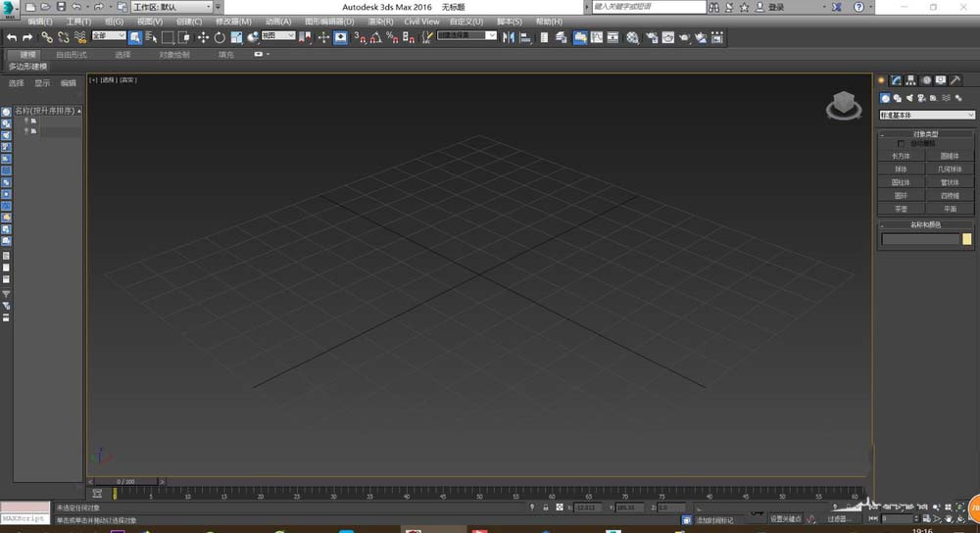Screen dimensions: 980x533
Task: Open the Render Setup dialog
Action: coord(652,37)
